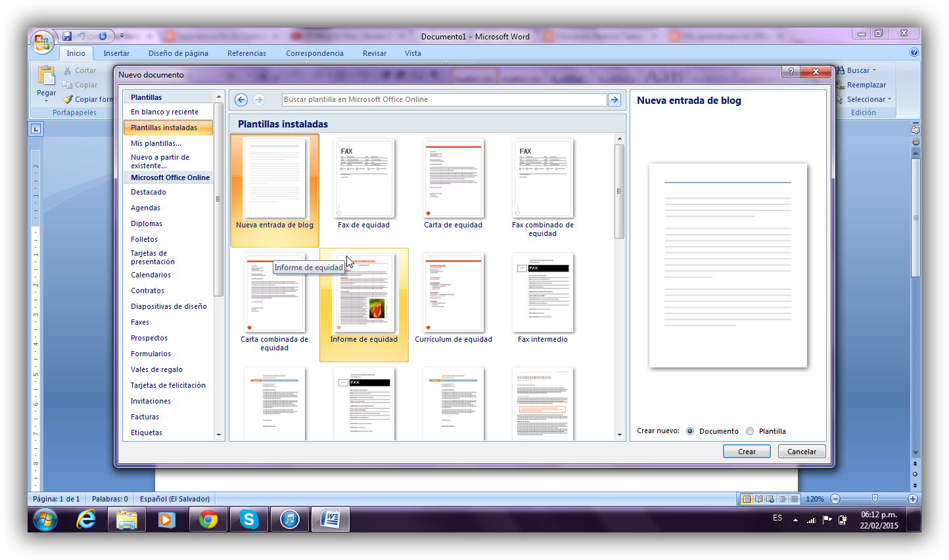
Task: Choose Microsoft Office Online templates
Action: coord(170,177)
